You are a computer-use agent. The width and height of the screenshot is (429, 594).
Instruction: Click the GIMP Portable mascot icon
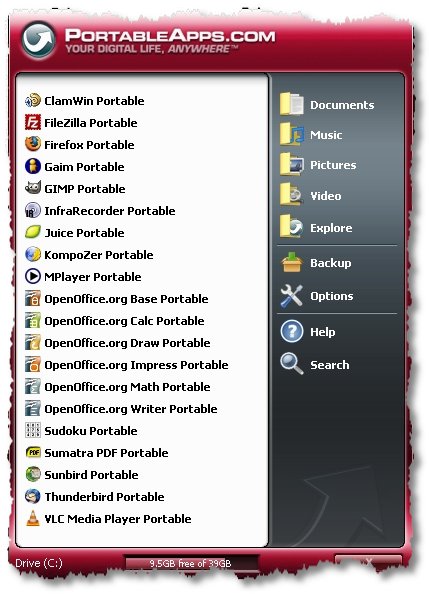click(x=33, y=188)
